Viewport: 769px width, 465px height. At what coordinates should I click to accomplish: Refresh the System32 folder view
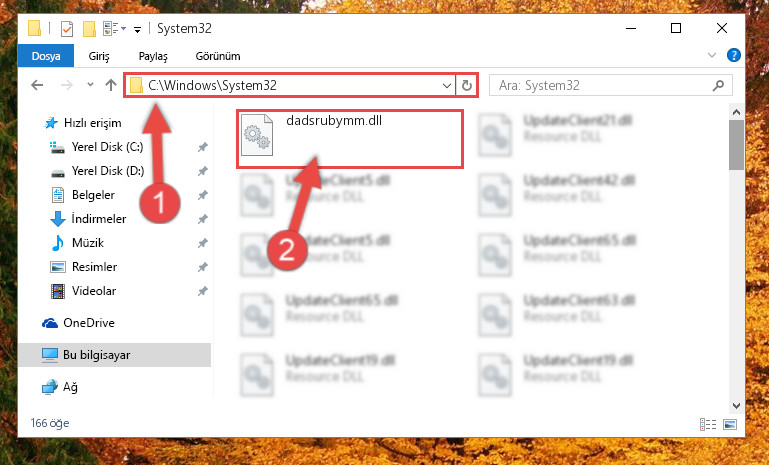click(467, 85)
